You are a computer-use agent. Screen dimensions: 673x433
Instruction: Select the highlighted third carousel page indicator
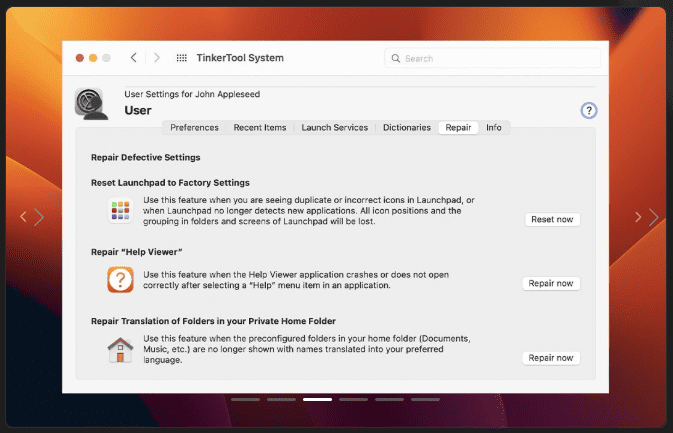(x=318, y=400)
